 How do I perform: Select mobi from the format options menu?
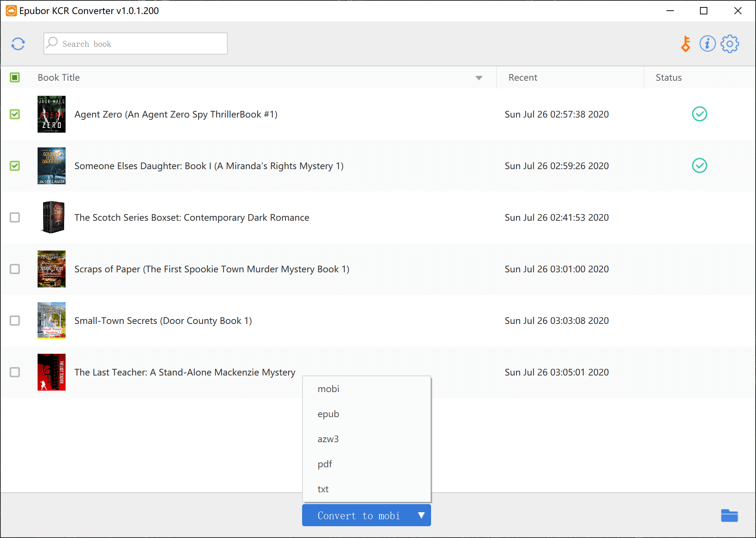tap(329, 389)
